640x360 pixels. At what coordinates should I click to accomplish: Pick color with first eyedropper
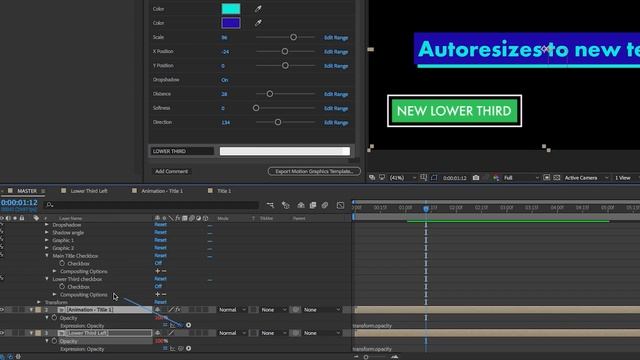click(x=258, y=9)
